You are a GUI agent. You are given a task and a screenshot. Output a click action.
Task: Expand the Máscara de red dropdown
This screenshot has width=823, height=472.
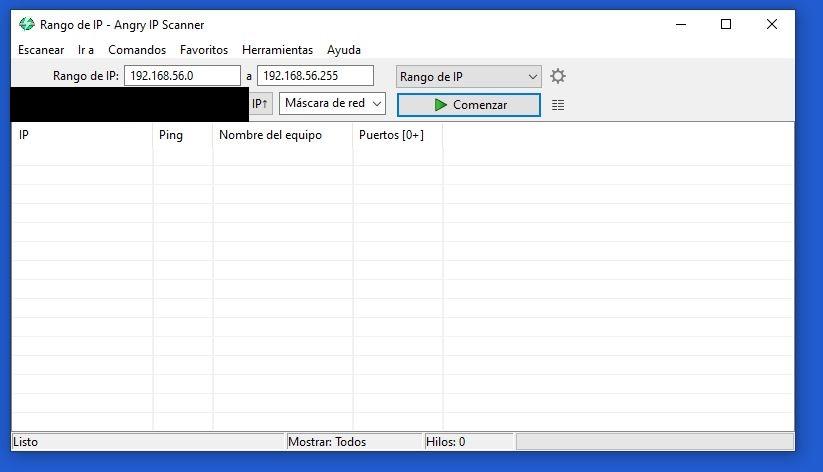(332, 103)
